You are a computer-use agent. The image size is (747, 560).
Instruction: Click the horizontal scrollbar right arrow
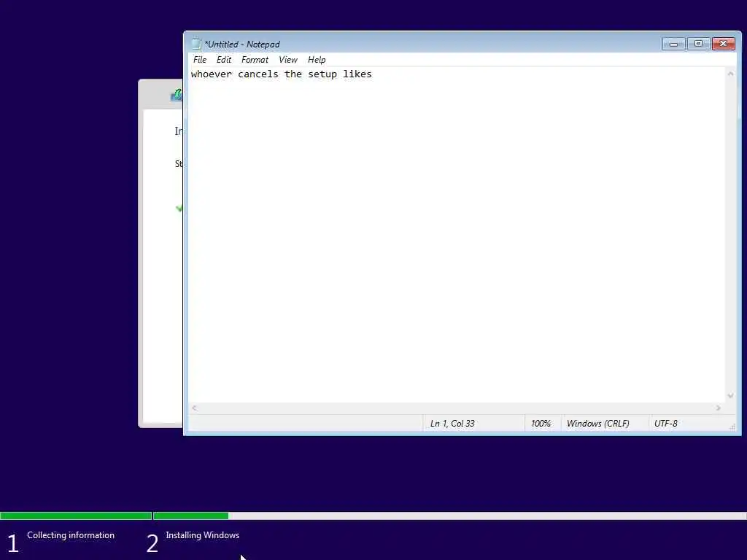(719, 408)
